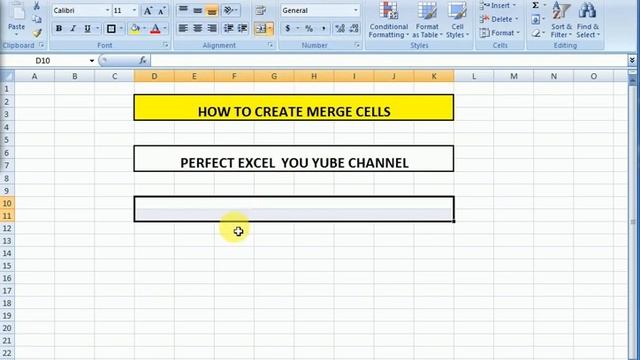This screenshot has width=640, height=360.
Task: Decrease font size with Shrink Font icon
Action: pos(162,11)
